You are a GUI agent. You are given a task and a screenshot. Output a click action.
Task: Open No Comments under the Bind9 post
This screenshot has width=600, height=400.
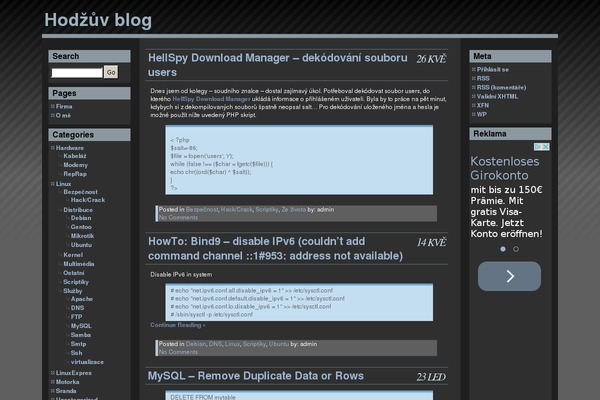tap(178, 352)
